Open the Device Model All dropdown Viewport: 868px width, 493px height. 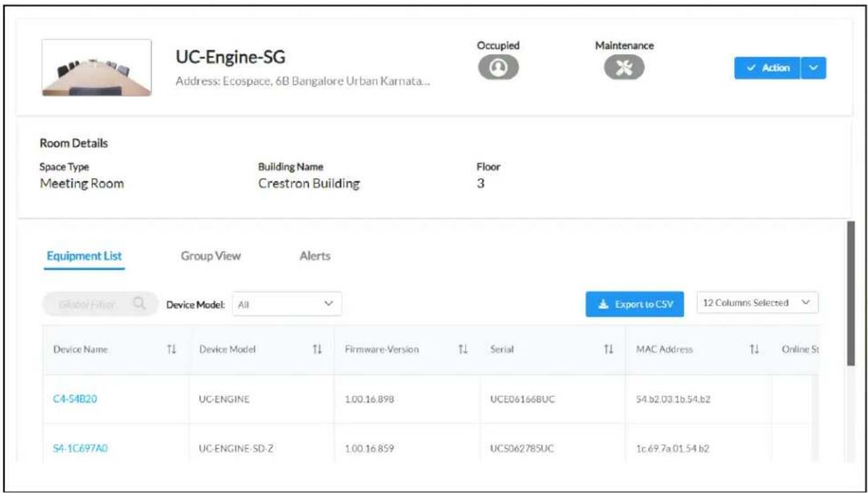[287, 304]
